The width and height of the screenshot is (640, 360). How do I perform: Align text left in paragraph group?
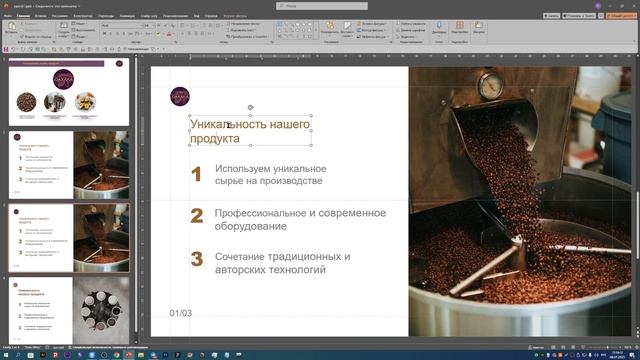point(182,33)
